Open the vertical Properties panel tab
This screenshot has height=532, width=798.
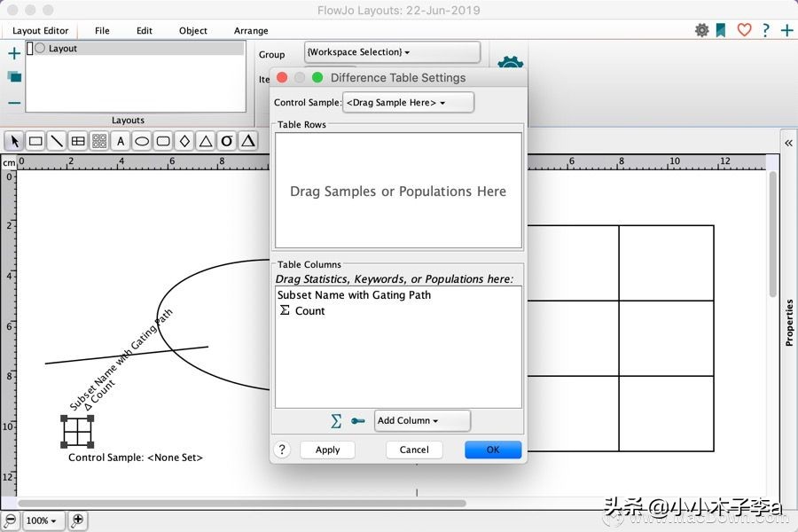pos(789,322)
